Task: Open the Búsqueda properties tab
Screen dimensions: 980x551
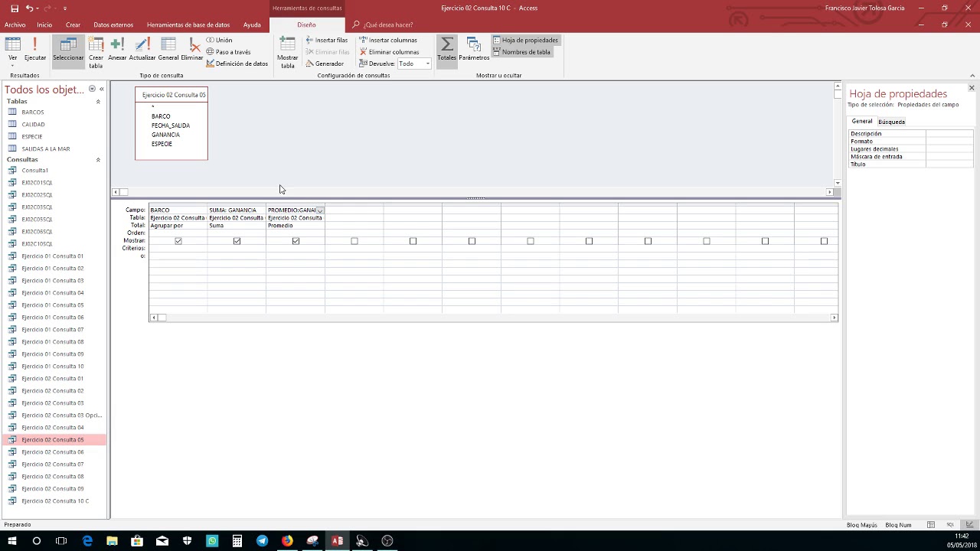Action: tap(891, 122)
